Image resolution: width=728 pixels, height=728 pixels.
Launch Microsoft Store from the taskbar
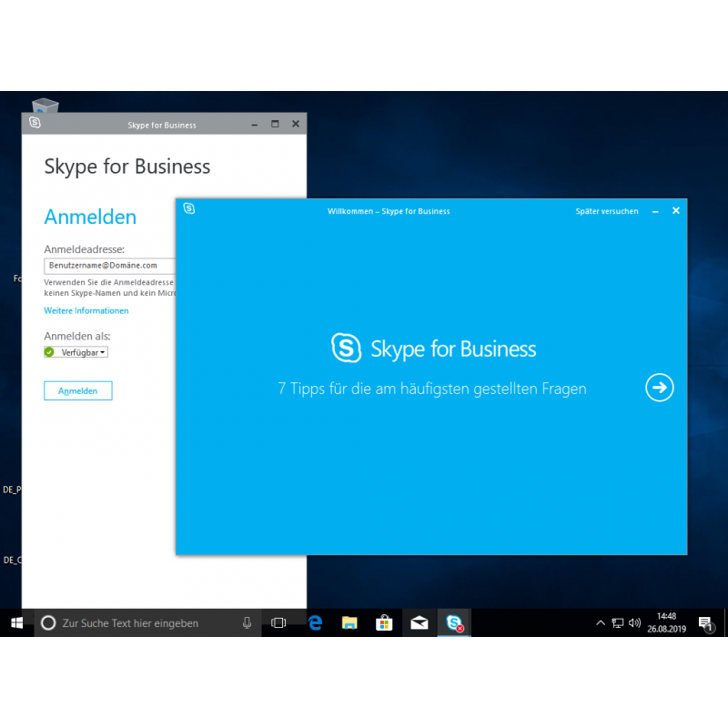coord(384,622)
